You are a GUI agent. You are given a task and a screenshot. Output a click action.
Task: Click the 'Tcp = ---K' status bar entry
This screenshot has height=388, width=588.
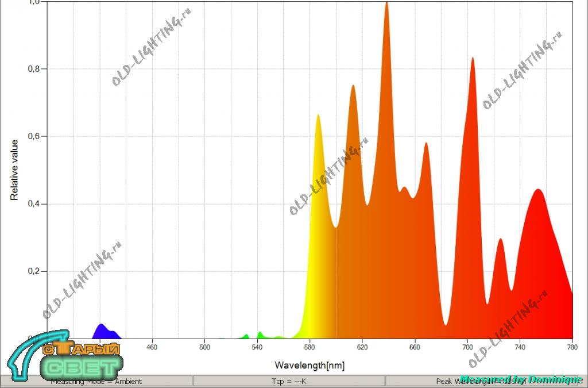(x=289, y=381)
